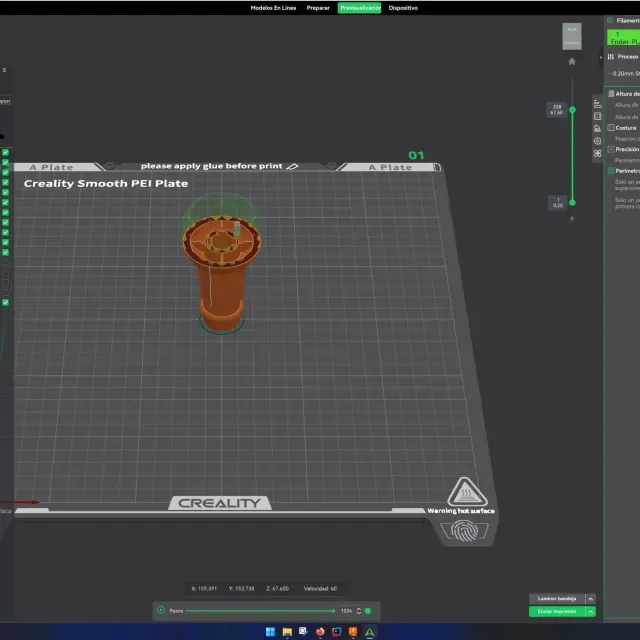Click the fourth circular icon in the vertical view toolbar
The height and width of the screenshot is (640, 640).
pos(598,141)
